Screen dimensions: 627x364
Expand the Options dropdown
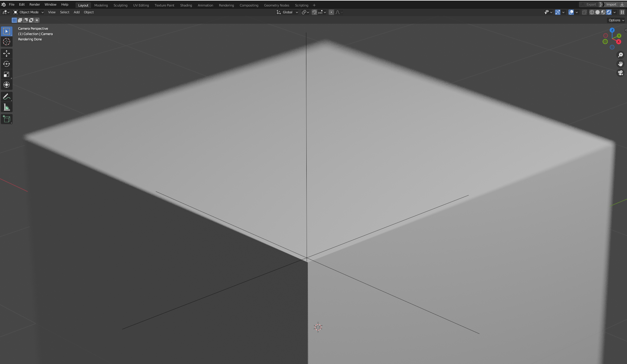pos(616,20)
